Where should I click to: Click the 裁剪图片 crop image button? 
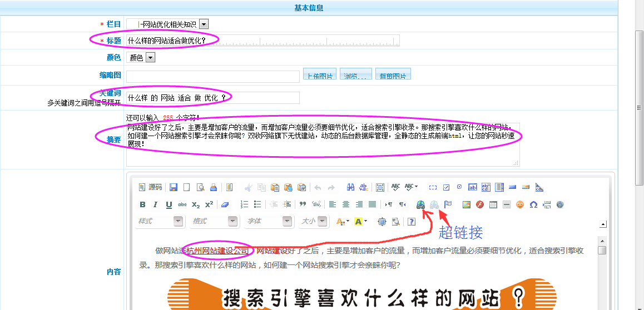(x=393, y=75)
